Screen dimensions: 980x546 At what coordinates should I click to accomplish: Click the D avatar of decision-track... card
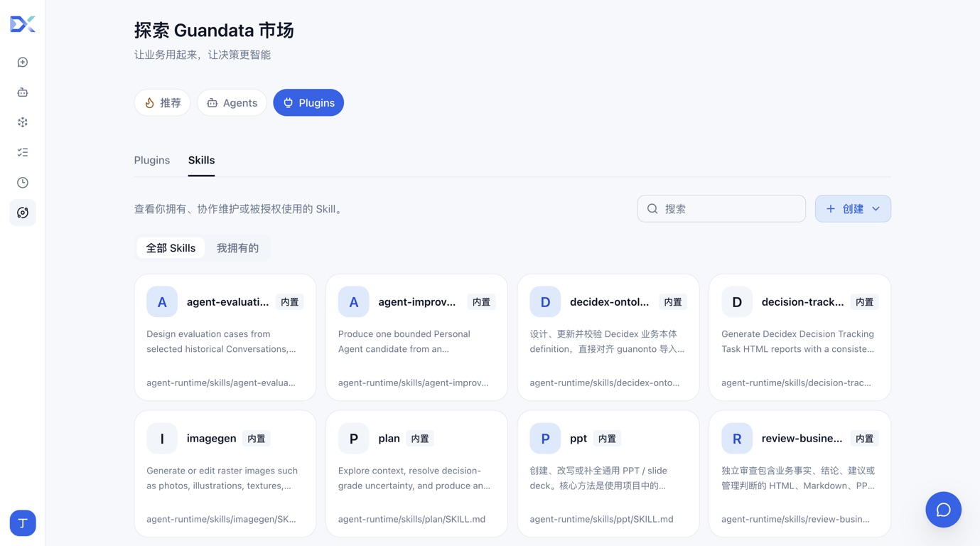(736, 302)
